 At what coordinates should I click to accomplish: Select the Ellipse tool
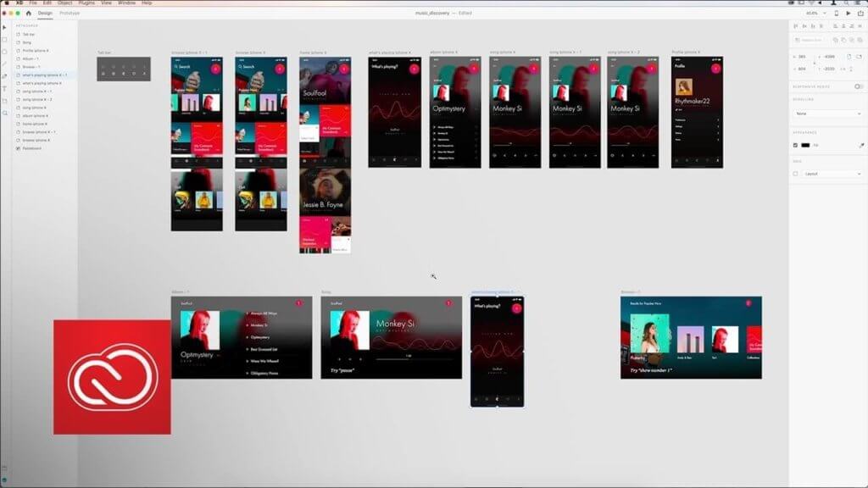point(4,52)
